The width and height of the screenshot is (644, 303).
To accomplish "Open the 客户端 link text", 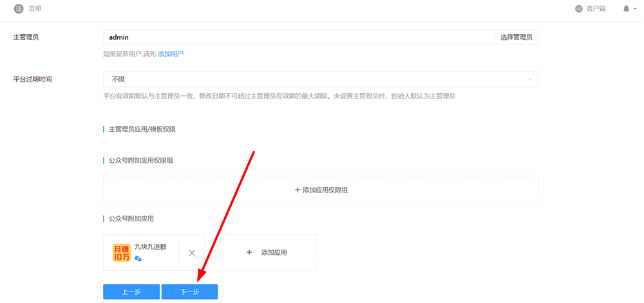I will (596, 9).
